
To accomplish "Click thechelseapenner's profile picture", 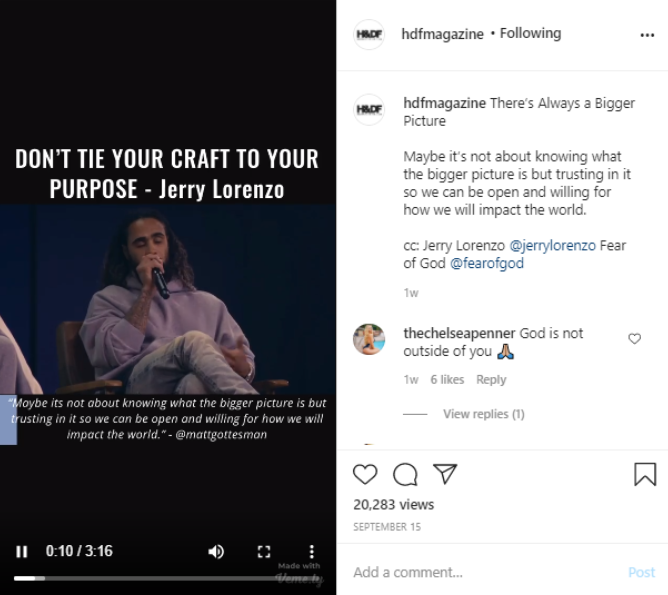I will [369, 339].
